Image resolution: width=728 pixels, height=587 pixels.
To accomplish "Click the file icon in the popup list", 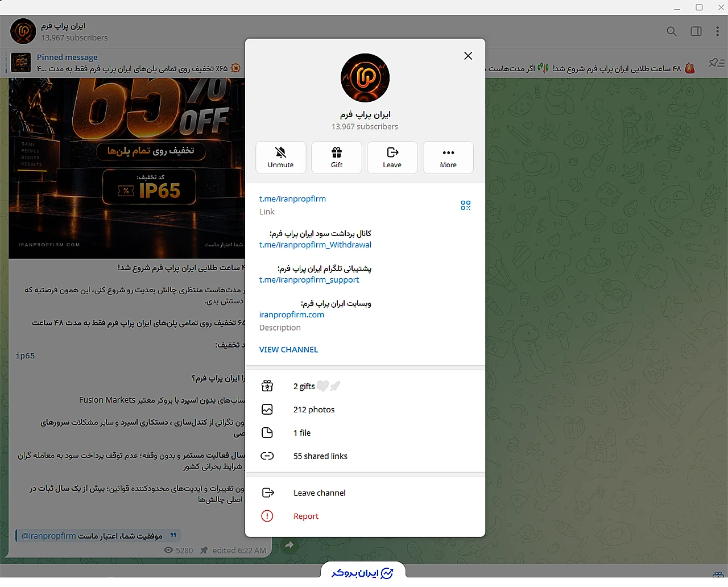I will point(267,433).
